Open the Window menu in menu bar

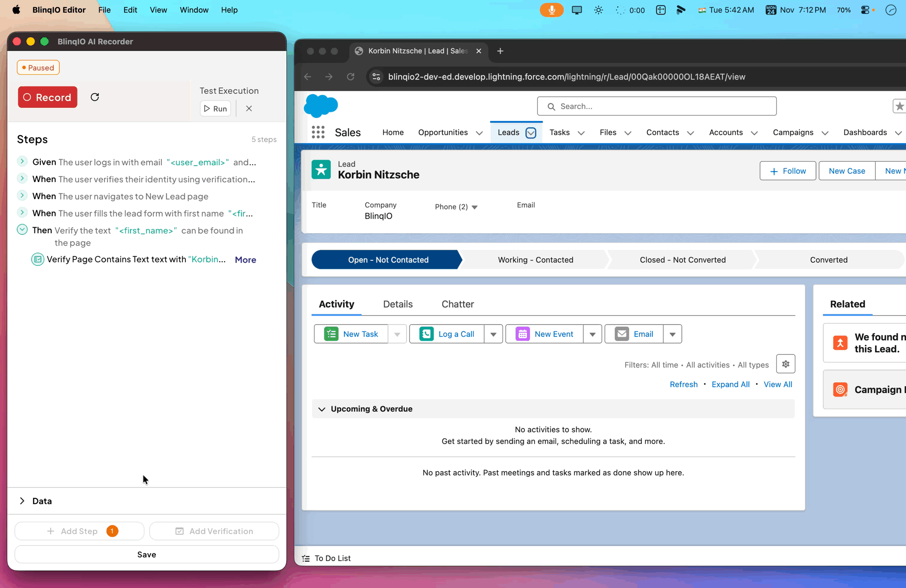coord(194,10)
